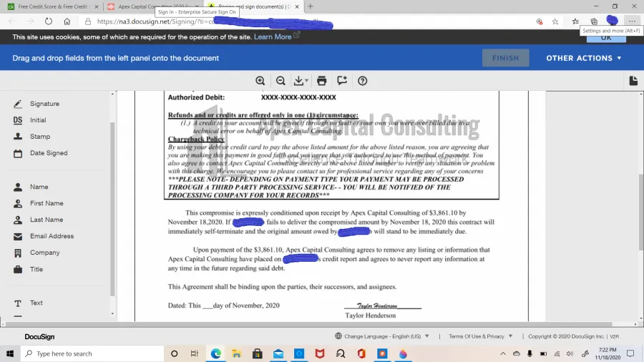Screen dimensions: 644x362
Task: Click the browser back arrow
Action: point(12,21)
